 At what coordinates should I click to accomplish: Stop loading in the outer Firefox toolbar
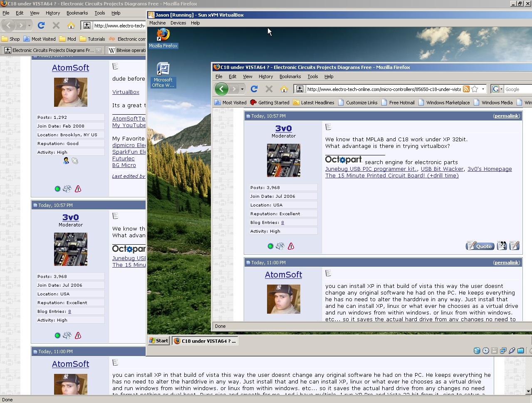pyautogui.click(x=56, y=26)
